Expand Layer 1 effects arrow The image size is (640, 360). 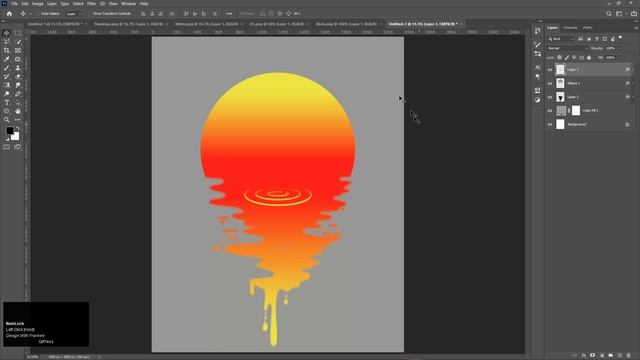click(x=633, y=97)
